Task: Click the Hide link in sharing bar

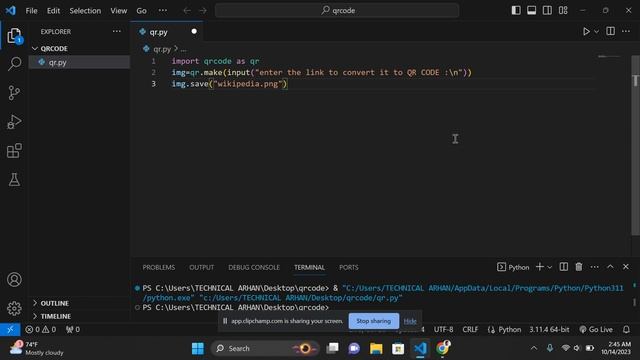Action: tap(410, 321)
